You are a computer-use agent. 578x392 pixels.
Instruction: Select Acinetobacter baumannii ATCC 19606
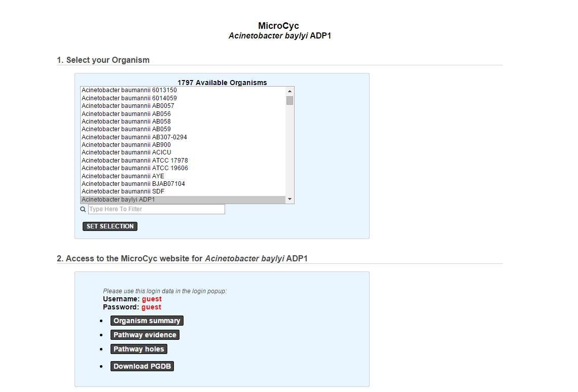tap(183, 168)
